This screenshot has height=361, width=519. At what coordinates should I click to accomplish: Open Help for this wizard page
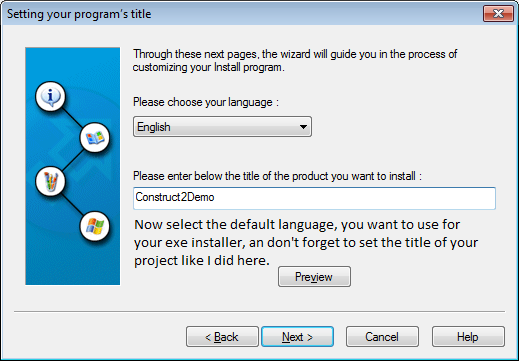[x=468, y=337]
